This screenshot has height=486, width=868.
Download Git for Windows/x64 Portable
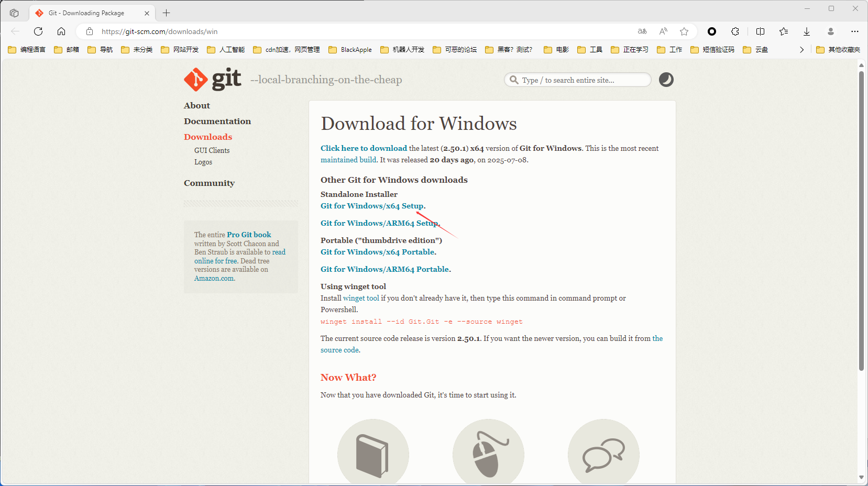pos(378,252)
